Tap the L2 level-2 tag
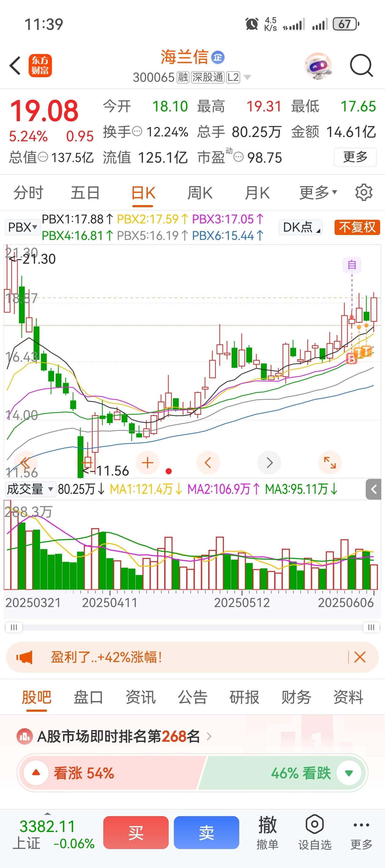 [233, 78]
